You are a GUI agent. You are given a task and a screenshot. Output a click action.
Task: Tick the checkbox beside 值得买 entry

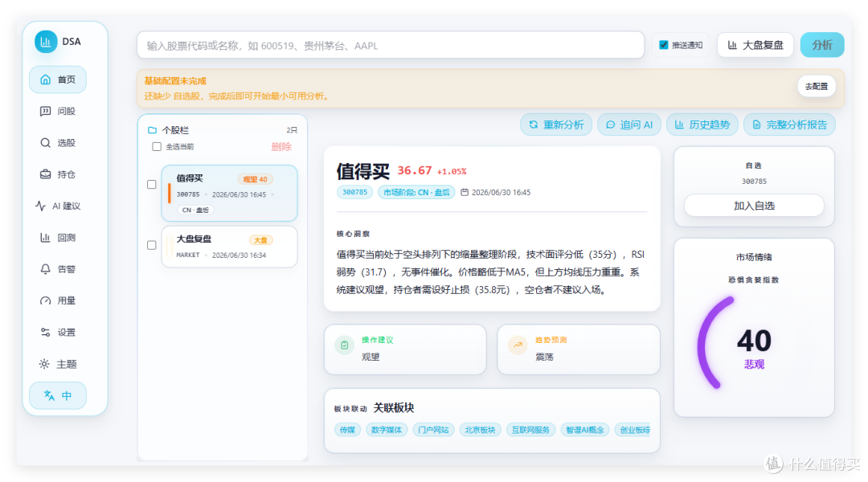point(152,184)
